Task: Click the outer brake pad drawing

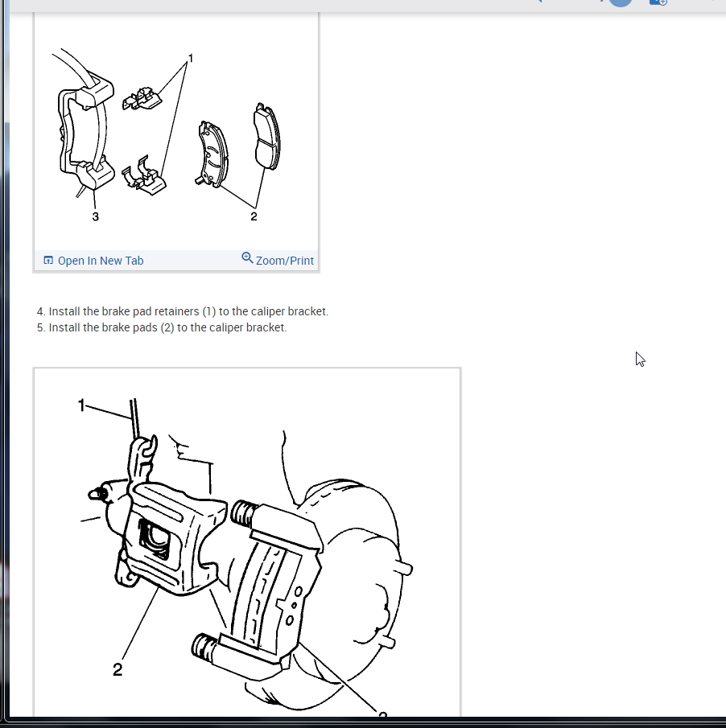Action: [x=266, y=137]
